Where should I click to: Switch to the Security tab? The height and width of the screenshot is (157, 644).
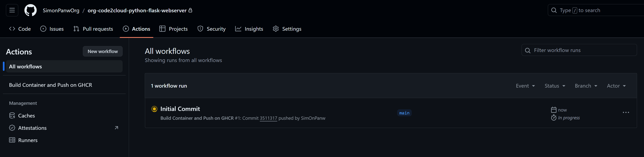point(212,29)
